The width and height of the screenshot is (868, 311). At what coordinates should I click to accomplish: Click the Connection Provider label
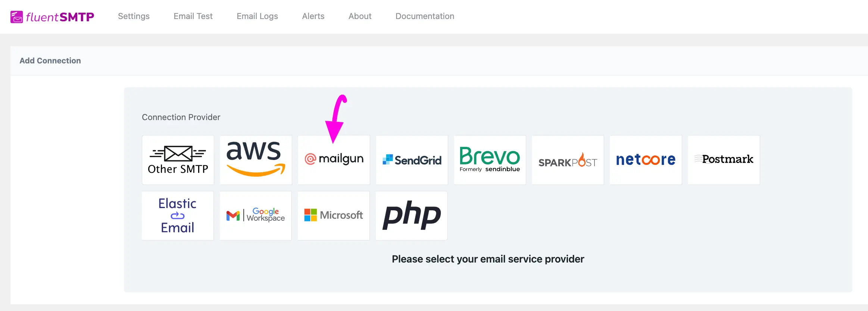[x=181, y=117]
